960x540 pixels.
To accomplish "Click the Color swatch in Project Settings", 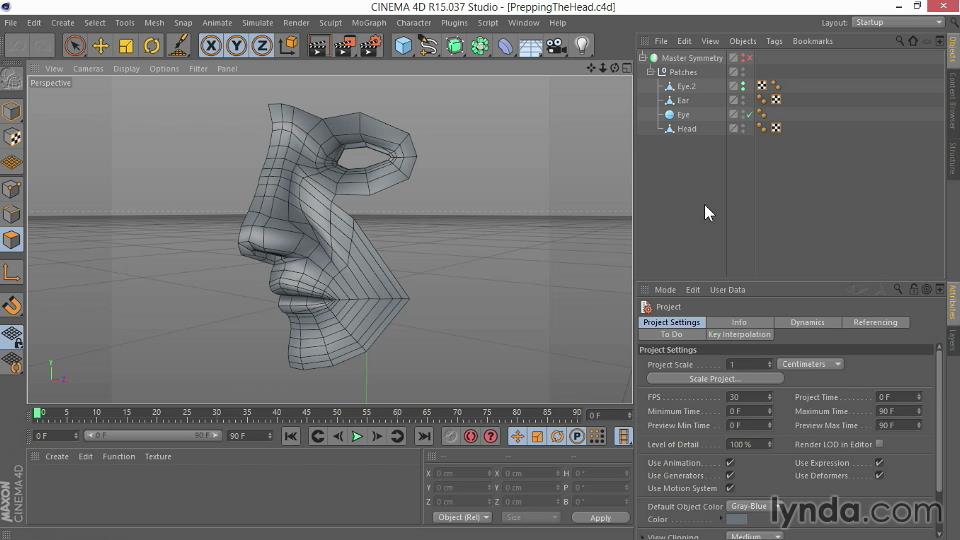I will 737,519.
